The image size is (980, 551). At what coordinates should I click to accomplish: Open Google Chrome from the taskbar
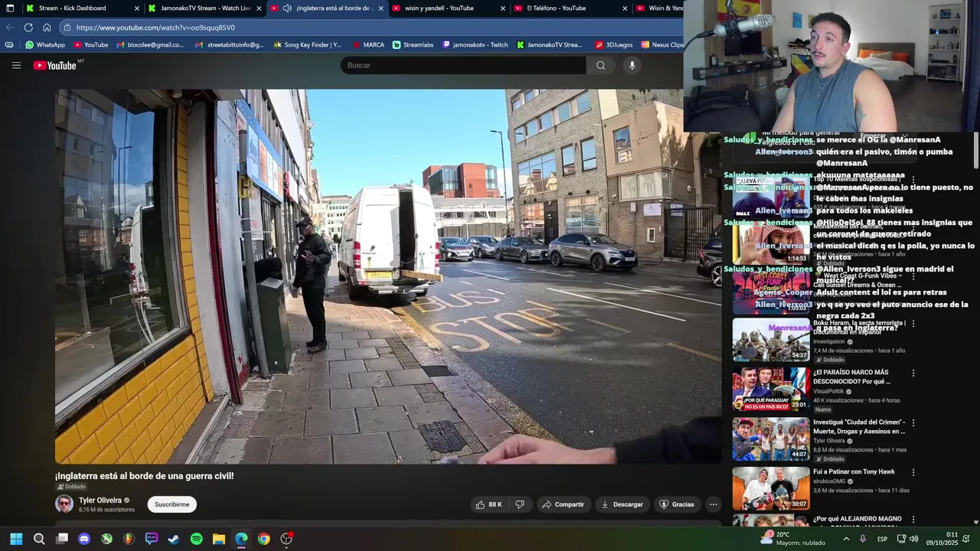(263, 539)
